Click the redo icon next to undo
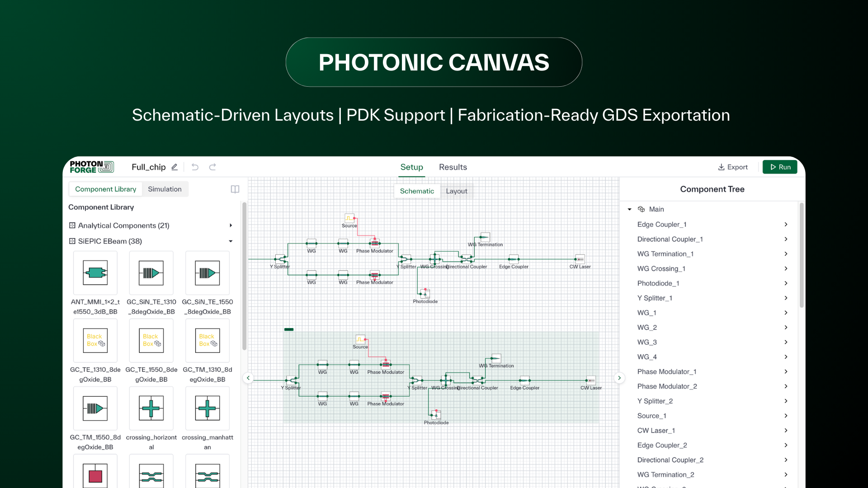The width and height of the screenshot is (868, 488). (x=212, y=167)
